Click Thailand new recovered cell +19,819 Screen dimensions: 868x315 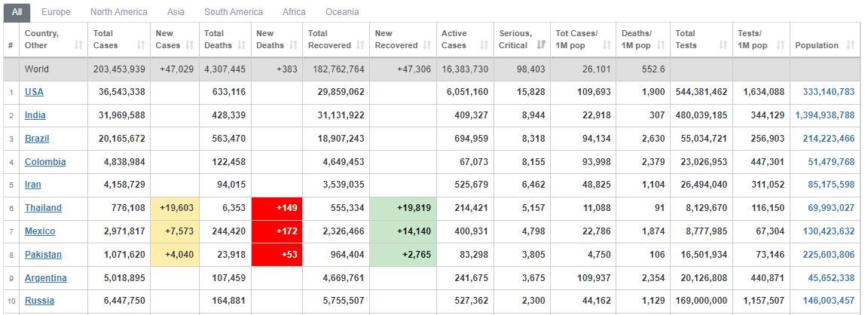point(403,208)
